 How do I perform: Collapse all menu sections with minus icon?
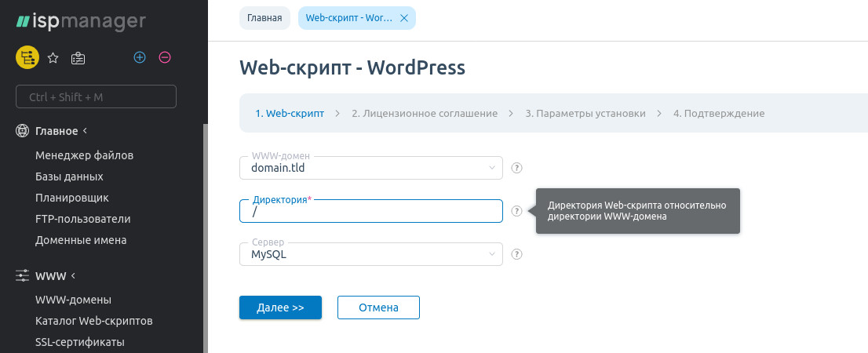[x=165, y=57]
